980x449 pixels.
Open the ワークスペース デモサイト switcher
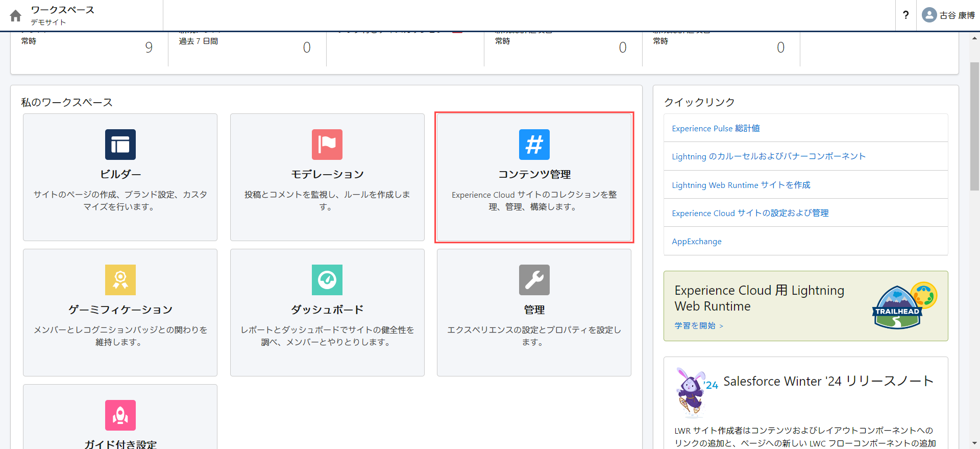pos(62,15)
